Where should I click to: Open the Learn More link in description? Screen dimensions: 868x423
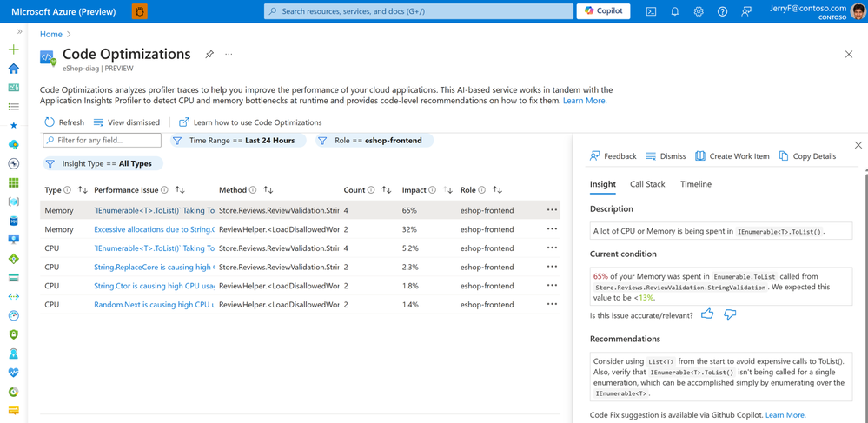pos(585,101)
